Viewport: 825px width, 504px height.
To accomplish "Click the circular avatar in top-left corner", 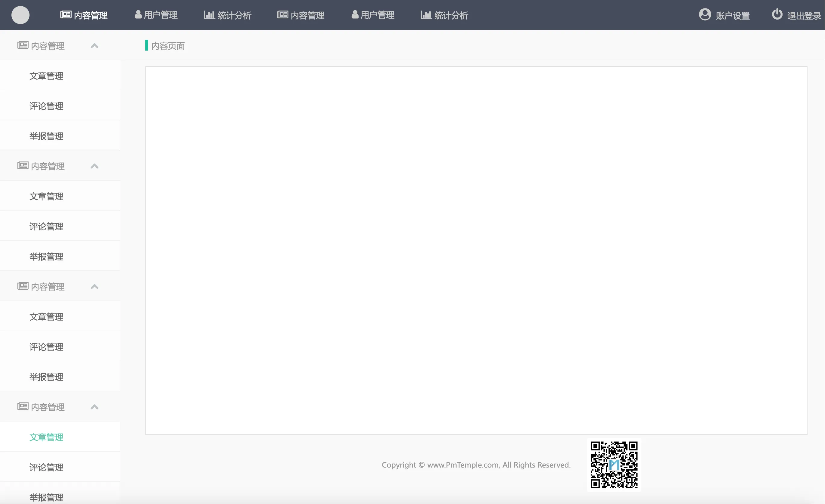I will pos(20,15).
